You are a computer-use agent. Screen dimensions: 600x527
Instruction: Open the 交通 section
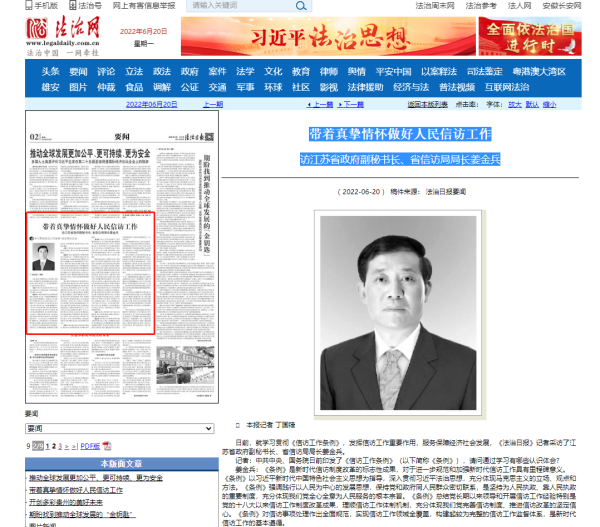(x=217, y=87)
